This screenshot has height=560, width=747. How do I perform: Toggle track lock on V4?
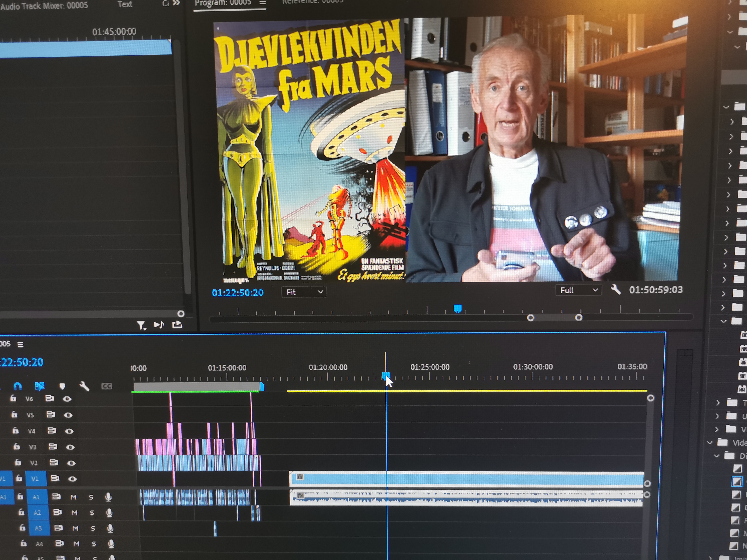coord(16,430)
